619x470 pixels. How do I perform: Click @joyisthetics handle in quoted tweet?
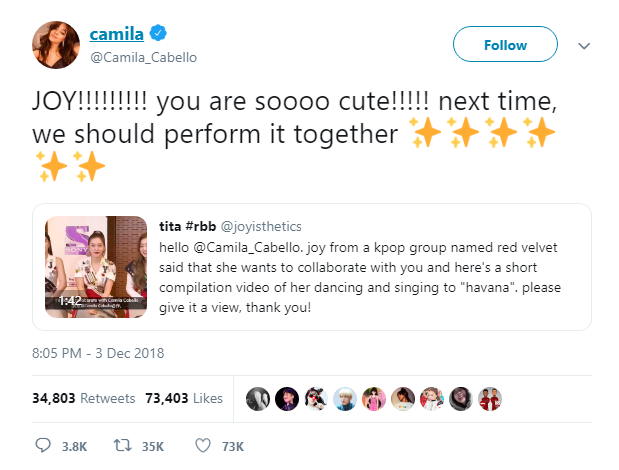(x=259, y=226)
